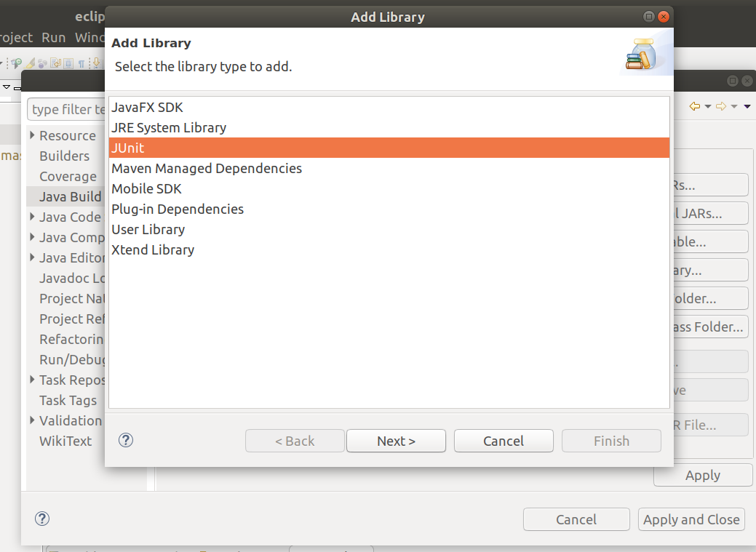This screenshot has width=756, height=552.
Task: Click the disabled Finish button
Action: pos(611,441)
